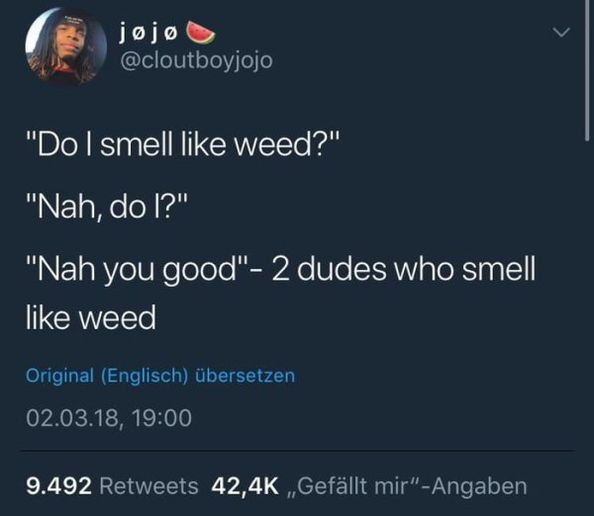Click the vertical scrollbar on right edge
Screen dimensions: 594x516
587,70
